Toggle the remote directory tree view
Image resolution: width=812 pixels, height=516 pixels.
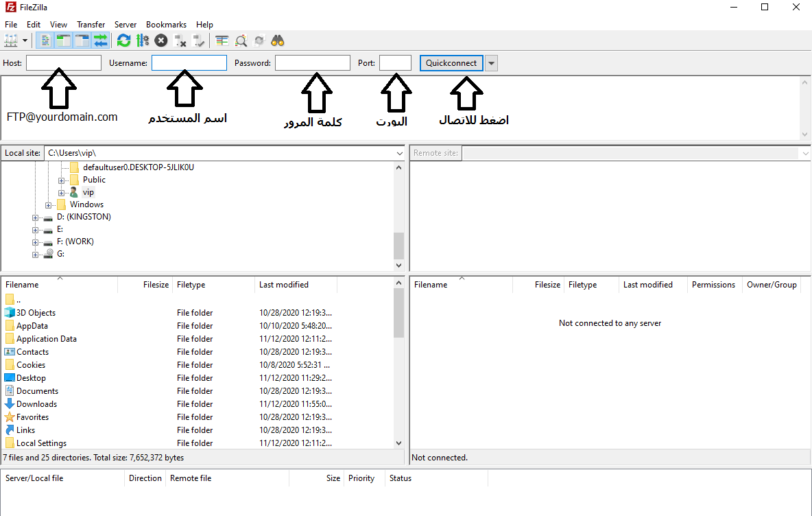tap(82, 40)
